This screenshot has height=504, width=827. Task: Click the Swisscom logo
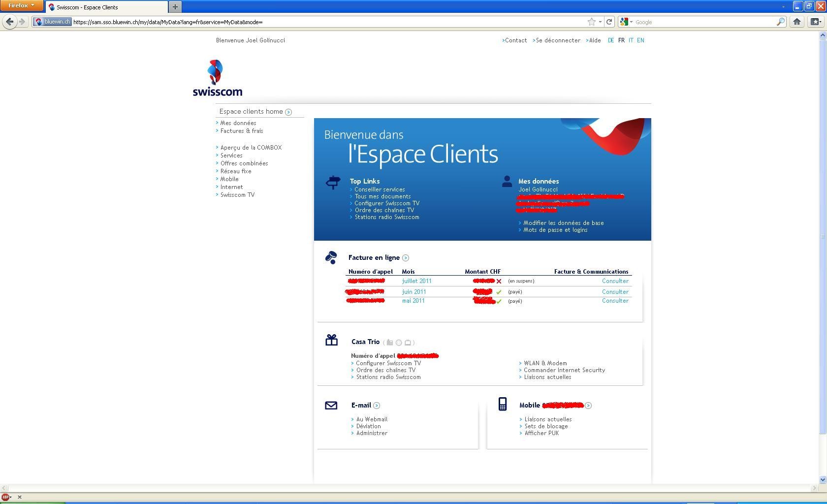[217, 77]
